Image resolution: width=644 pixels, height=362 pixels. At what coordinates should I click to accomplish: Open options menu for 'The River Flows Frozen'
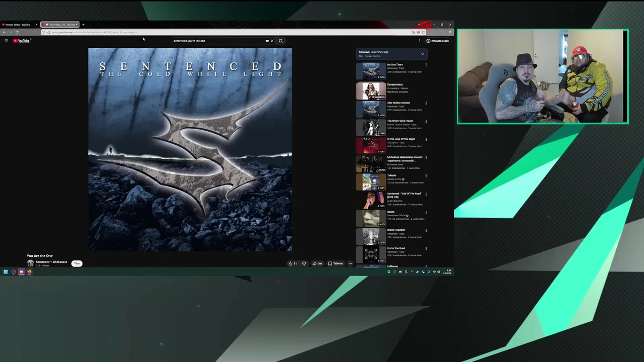(x=426, y=121)
